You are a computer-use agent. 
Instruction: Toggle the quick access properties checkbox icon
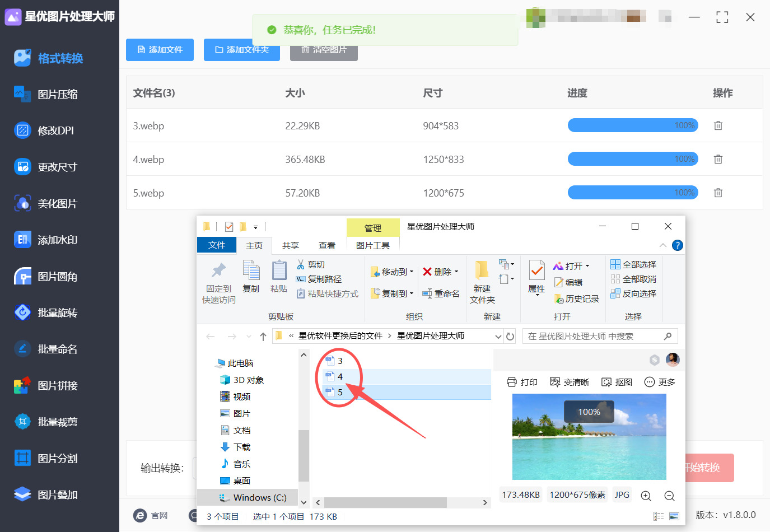229,227
